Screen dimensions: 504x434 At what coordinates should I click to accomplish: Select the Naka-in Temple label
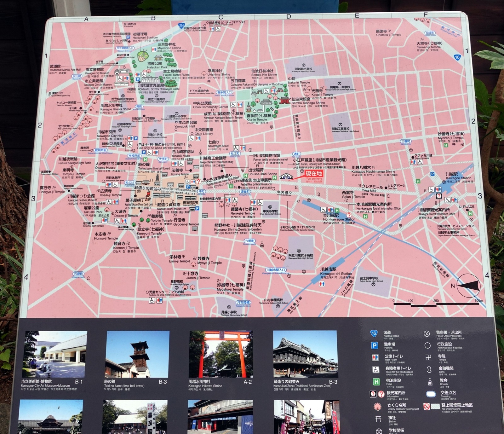pyautogui.click(x=299, y=82)
